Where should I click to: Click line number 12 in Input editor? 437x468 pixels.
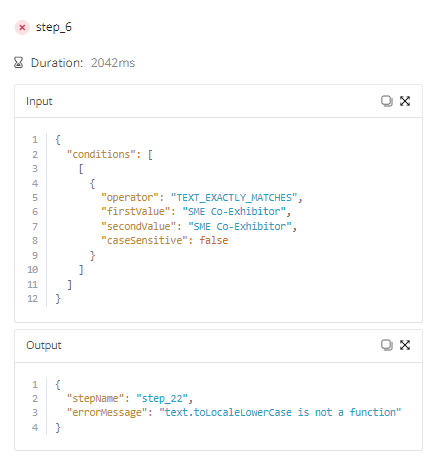click(33, 299)
